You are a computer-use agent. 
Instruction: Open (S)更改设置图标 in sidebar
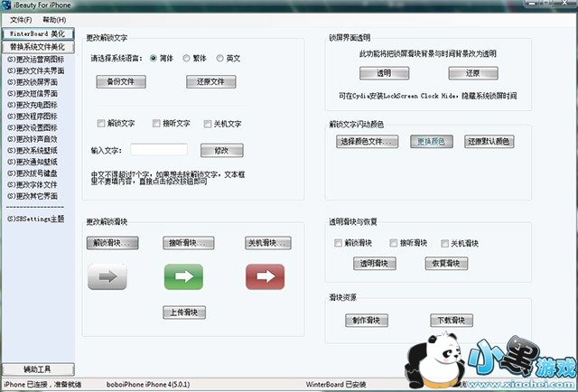point(33,128)
